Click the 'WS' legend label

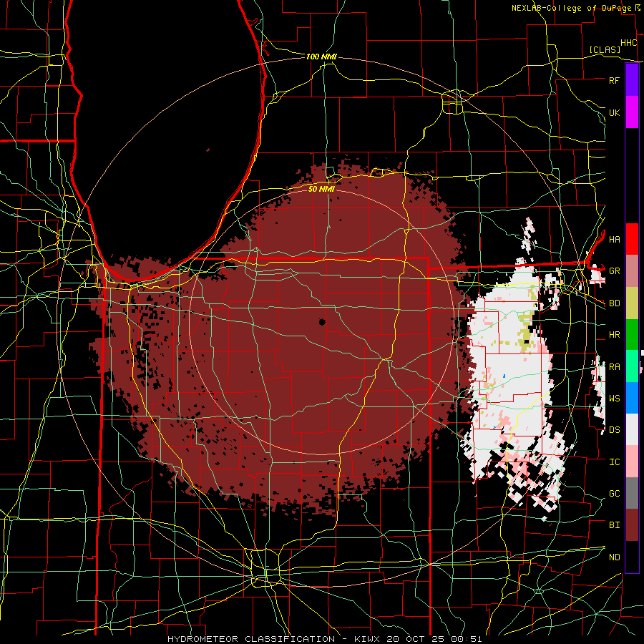(x=614, y=399)
